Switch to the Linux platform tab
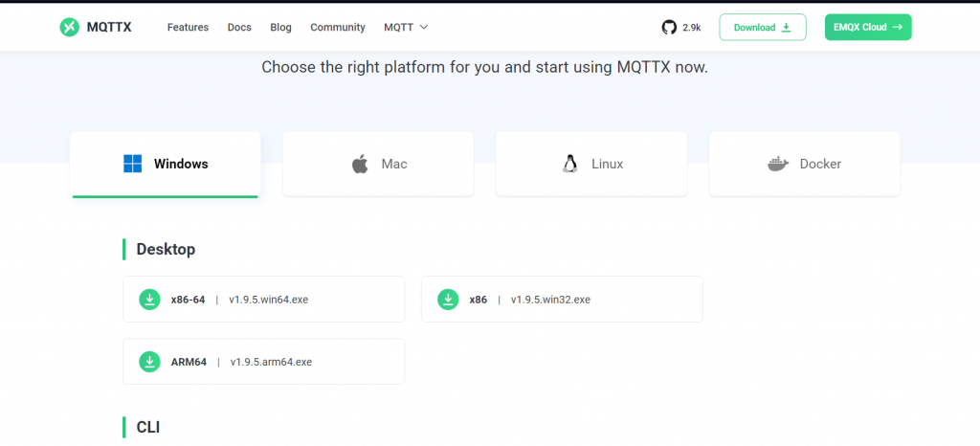This screenshot has width=980, height=446. [x=591, y=164]
